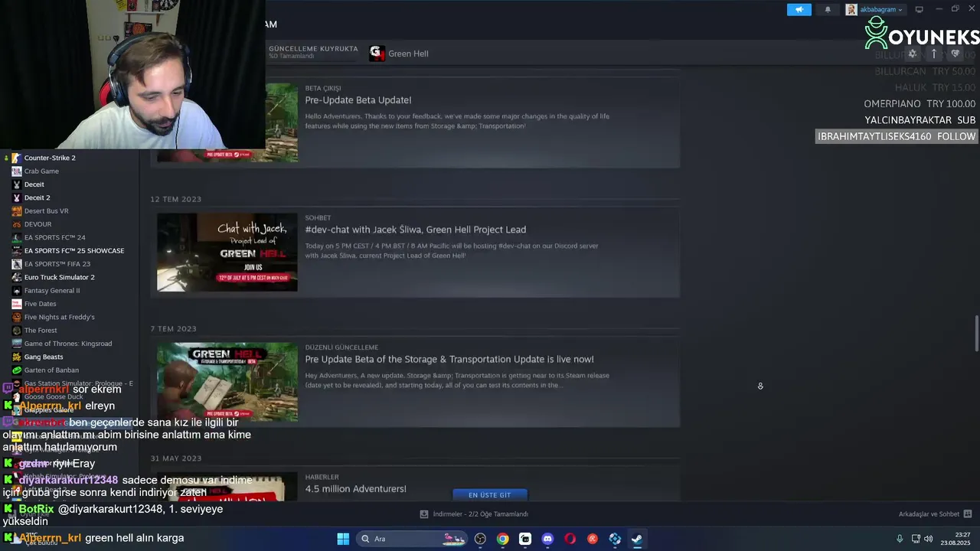Open the Windows Start menu
980x551 pixels.
pos(343,539)
